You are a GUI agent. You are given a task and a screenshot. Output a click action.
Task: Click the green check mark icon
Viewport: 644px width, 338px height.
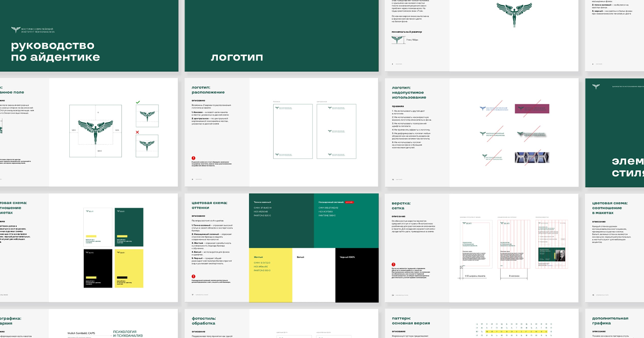(137, 102)
